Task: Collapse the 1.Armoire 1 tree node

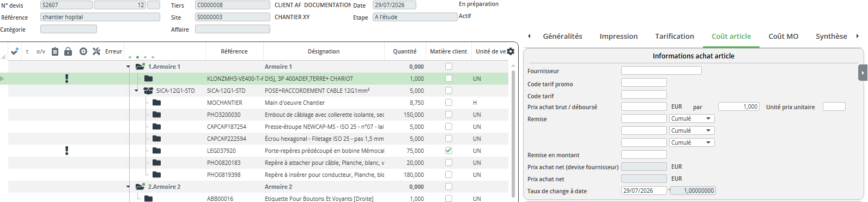Action: 129,67
